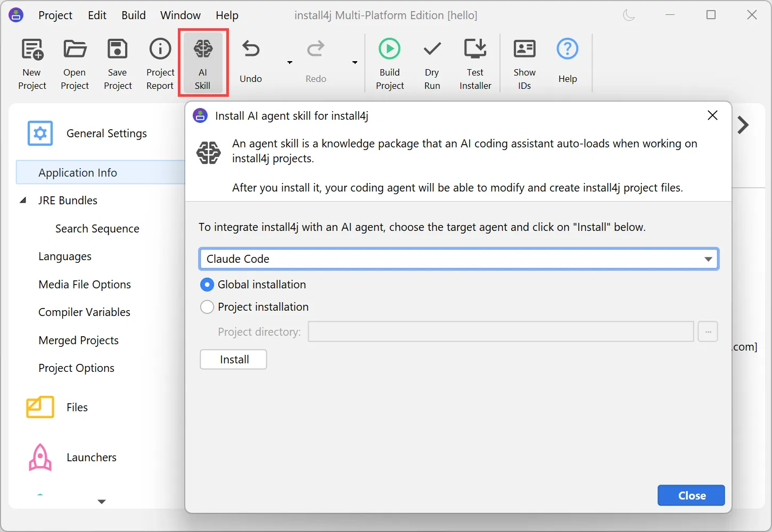Select Compiler Variables in sidebar
This screenshot has width=772, height=532.
click(84, 312)
